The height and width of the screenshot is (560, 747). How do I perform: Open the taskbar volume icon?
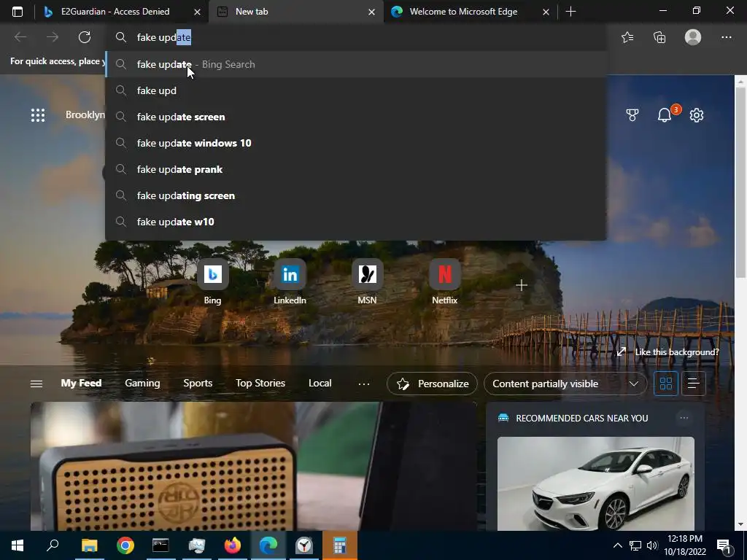pyautogui.click(x=652, y=545)
